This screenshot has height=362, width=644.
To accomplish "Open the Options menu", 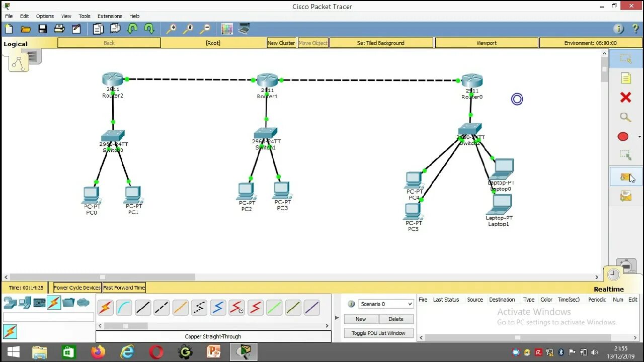I will [45, 16].
